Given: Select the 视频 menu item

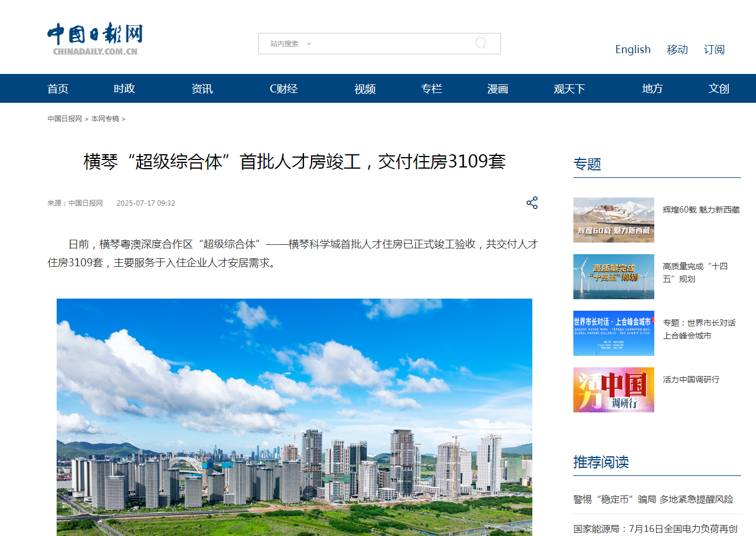Looking at the screenshot, I should [364, 88].
